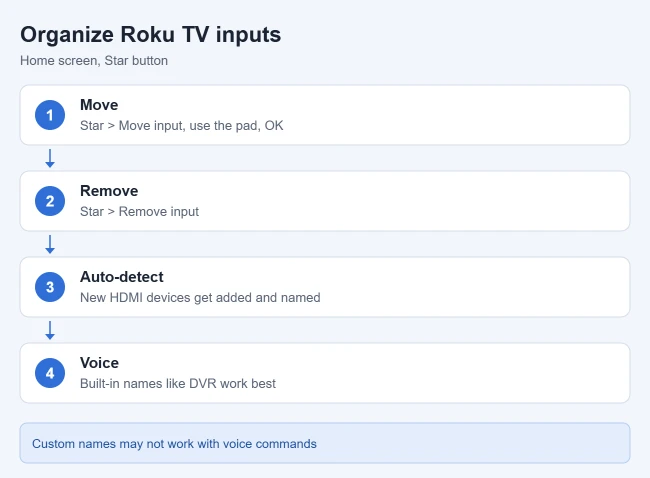
Task: Click the note about custom names and voice commands
Action: point(325,443)
